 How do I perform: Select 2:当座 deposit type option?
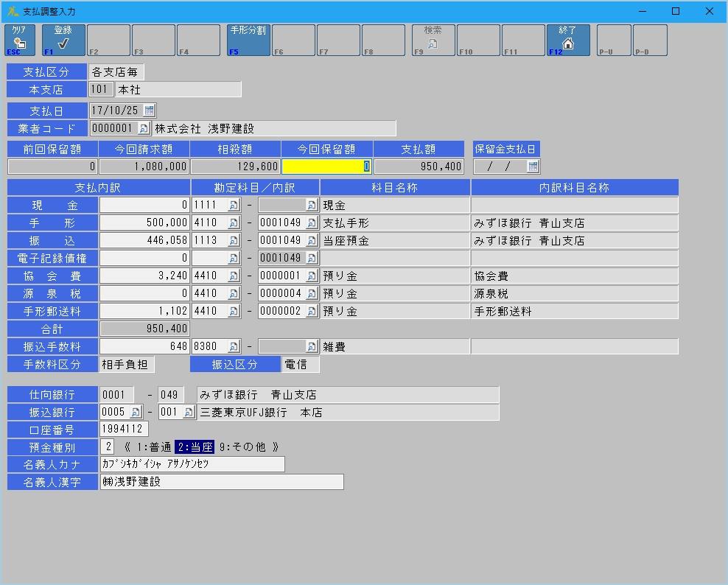click(195, 447)
